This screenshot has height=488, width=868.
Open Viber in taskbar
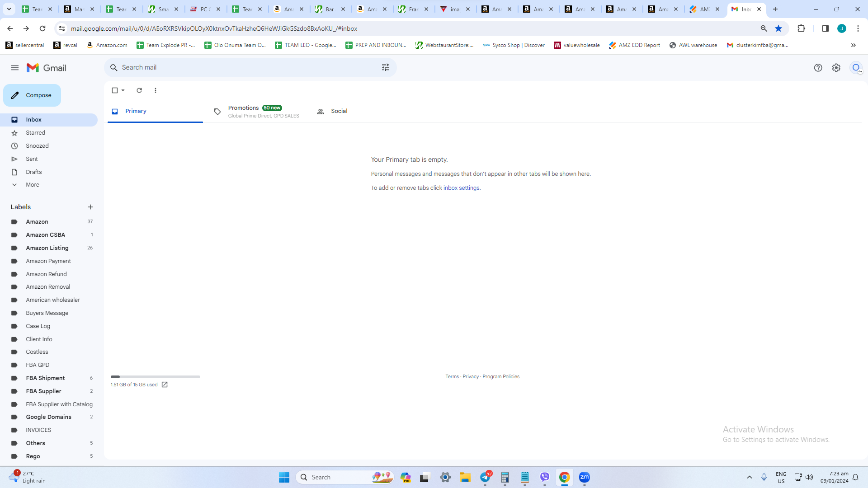click(545, 477)
